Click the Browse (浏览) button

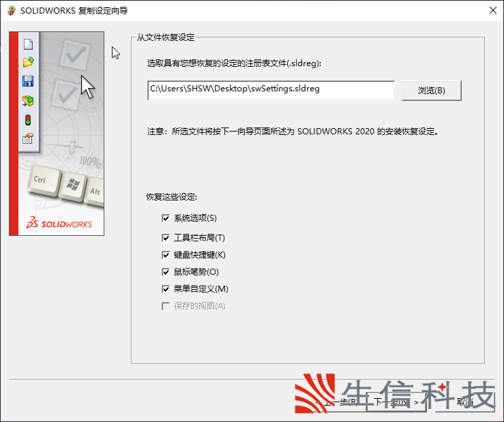click(x=431, y=90)
